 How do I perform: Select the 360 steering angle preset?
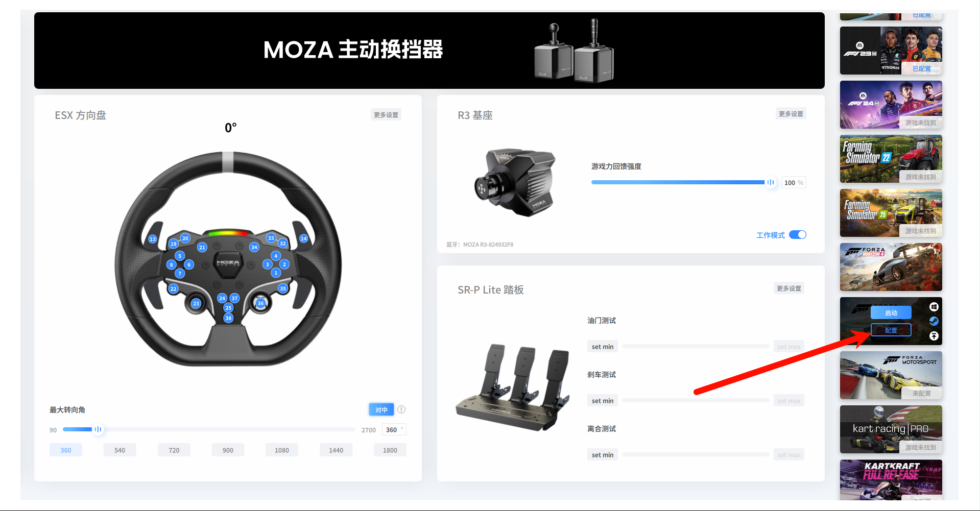point(66,450)
